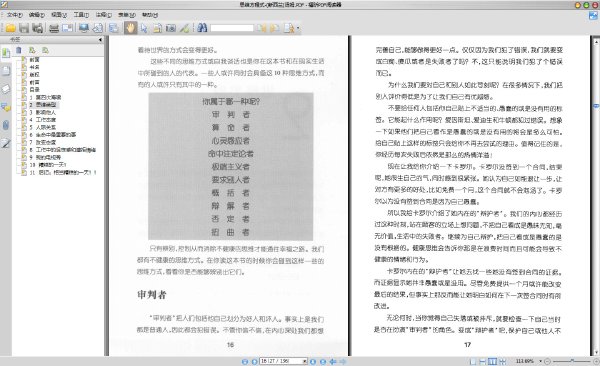
Task: Toggle the facing pages layout icon
Action: 492,361
